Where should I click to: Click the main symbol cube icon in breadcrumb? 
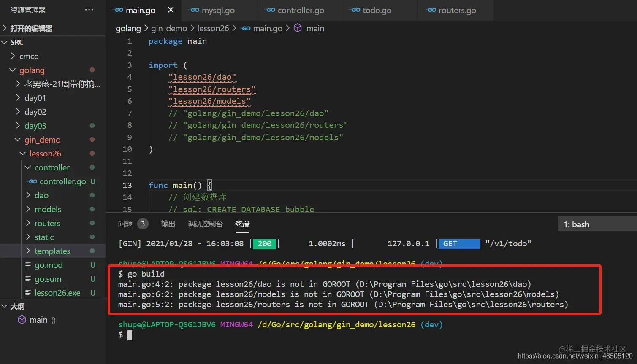coord(298,28)
